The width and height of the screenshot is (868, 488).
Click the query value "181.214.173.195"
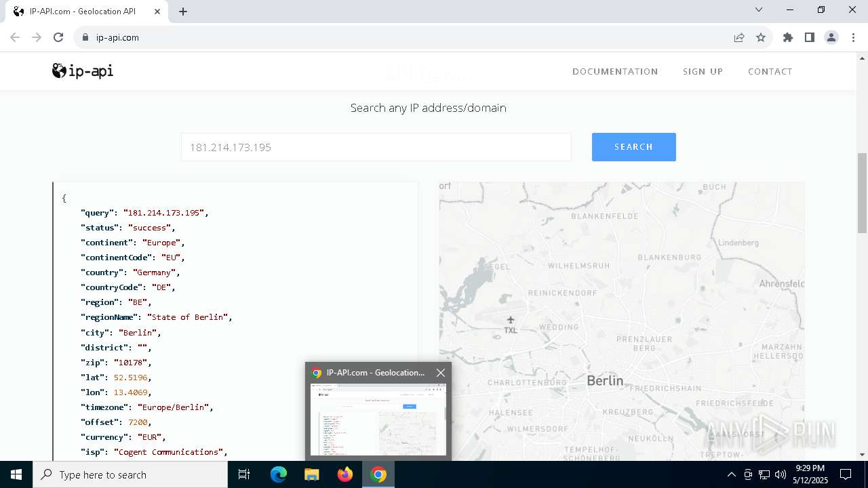tap(163, 213)
